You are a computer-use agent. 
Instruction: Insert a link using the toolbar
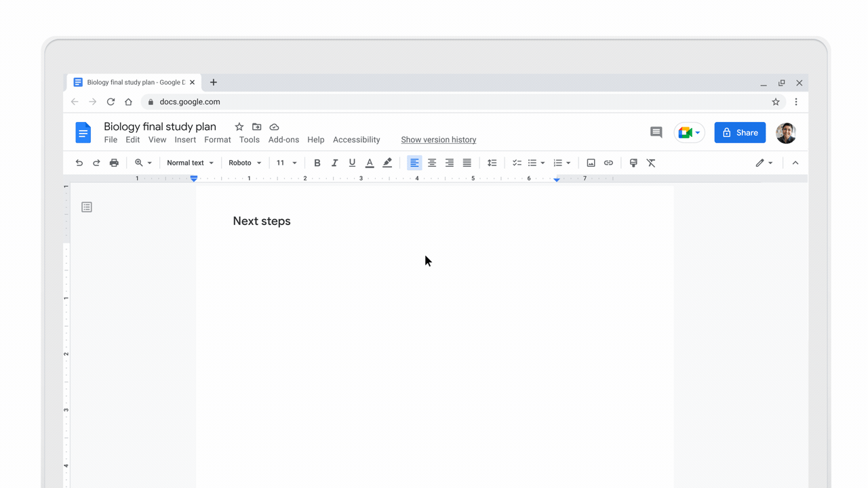[608, 163]
